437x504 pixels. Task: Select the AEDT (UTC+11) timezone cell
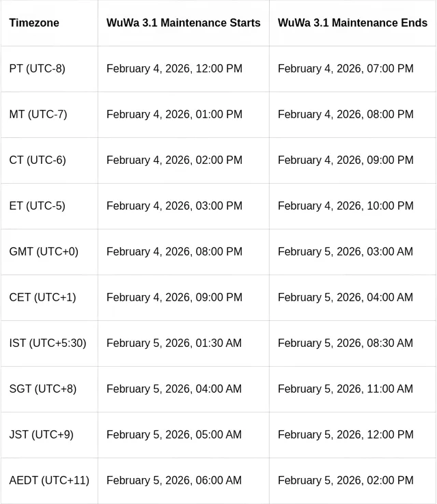pos(49,481)
